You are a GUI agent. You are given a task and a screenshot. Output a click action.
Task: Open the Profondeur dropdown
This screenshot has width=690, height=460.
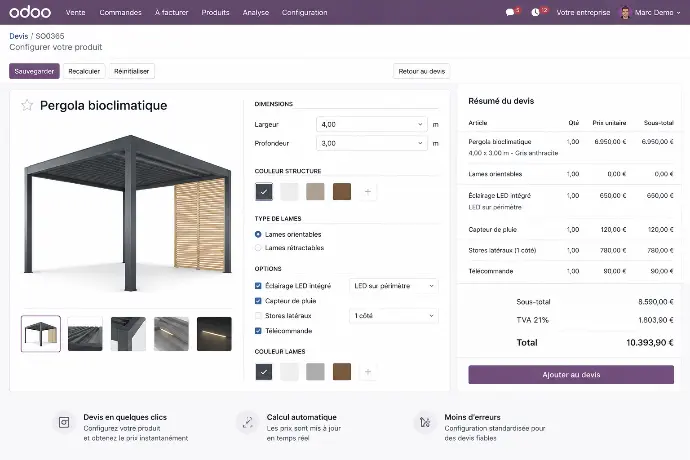point(371,144)
